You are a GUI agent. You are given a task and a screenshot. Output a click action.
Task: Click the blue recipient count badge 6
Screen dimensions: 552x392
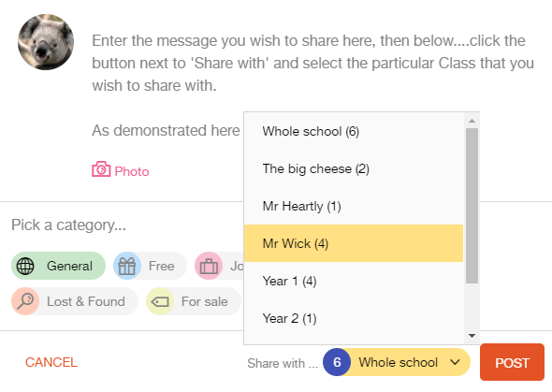[337, 362]
